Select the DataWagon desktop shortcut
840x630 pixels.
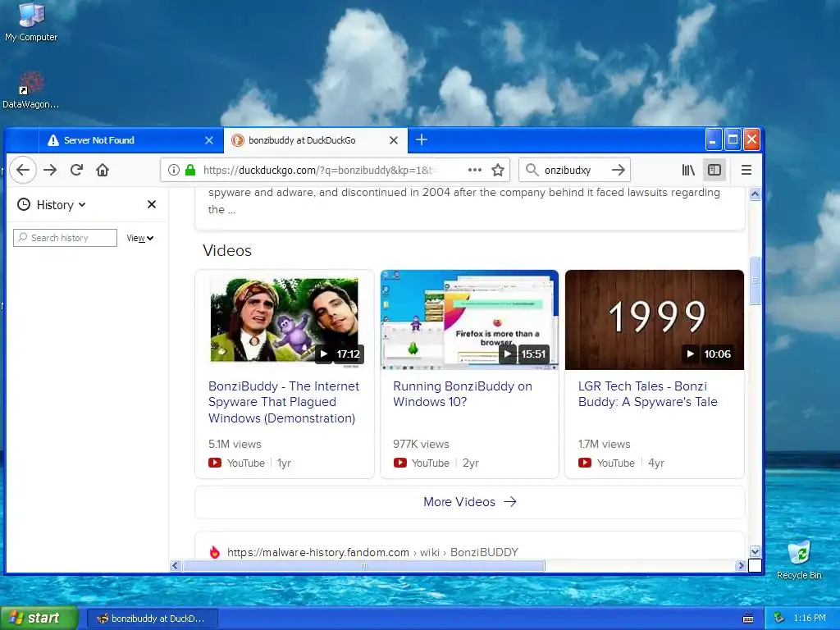pos(30,90)
